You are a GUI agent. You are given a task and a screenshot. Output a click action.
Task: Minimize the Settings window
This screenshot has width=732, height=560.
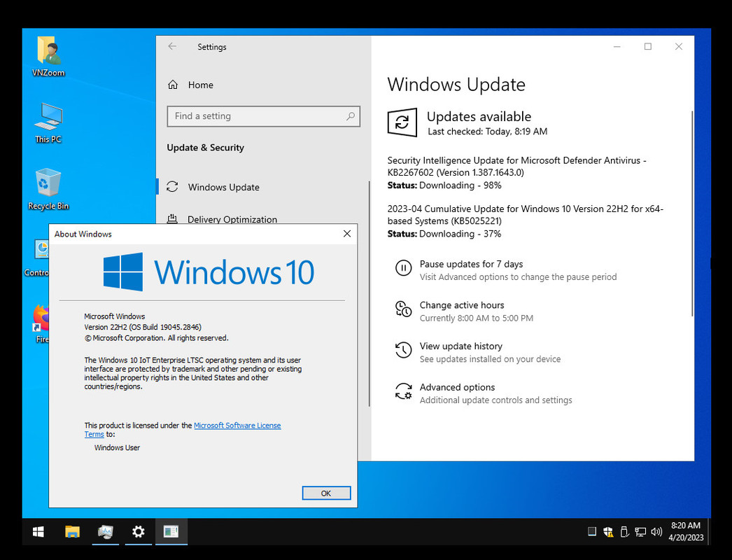tap(617, 46)
